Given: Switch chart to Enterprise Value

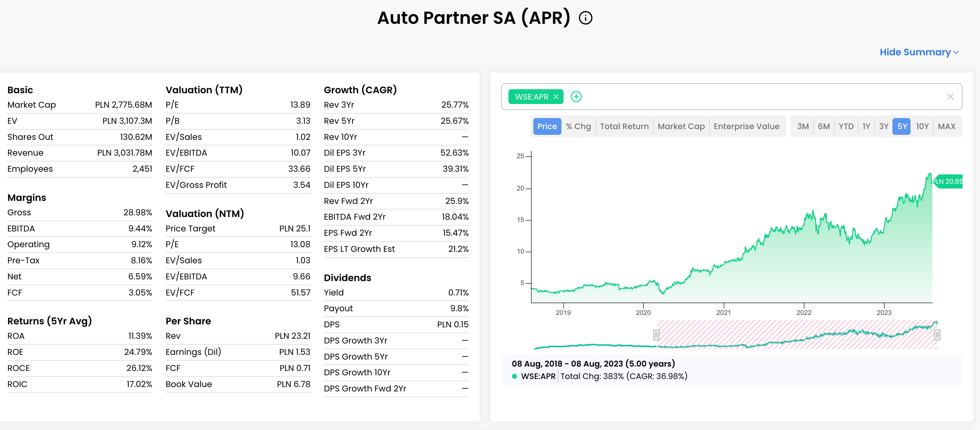Looking at the screenshot, I should 746,126.
